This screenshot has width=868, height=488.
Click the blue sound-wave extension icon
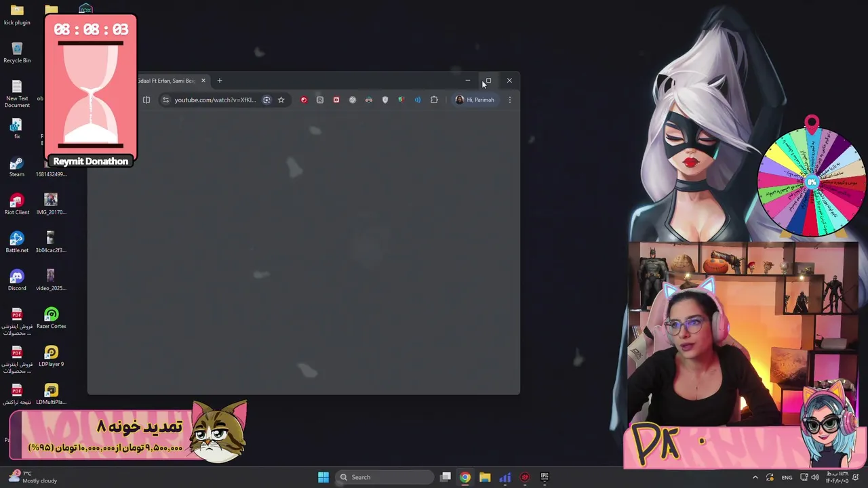coord(418,100)
